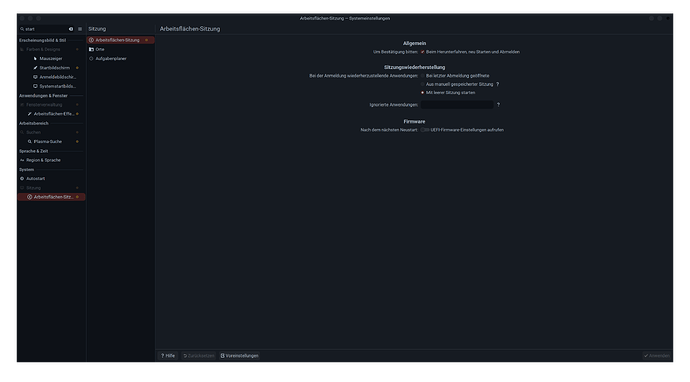This screenshot has width=690, height=382.
Task: Click the search field containing 'start'
Action: coord(46,29)
